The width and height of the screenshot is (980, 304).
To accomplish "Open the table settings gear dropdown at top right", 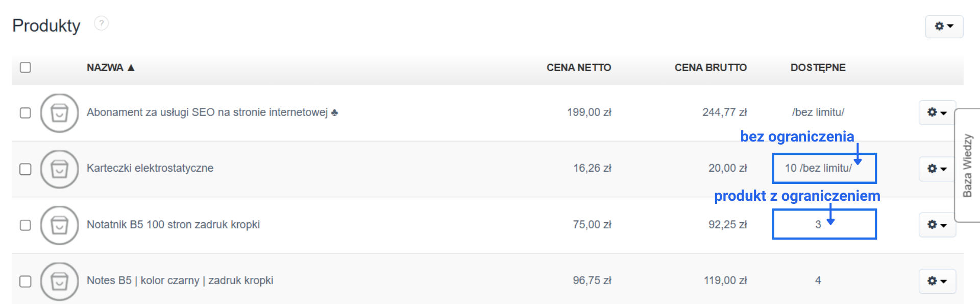I will [944, 26].
